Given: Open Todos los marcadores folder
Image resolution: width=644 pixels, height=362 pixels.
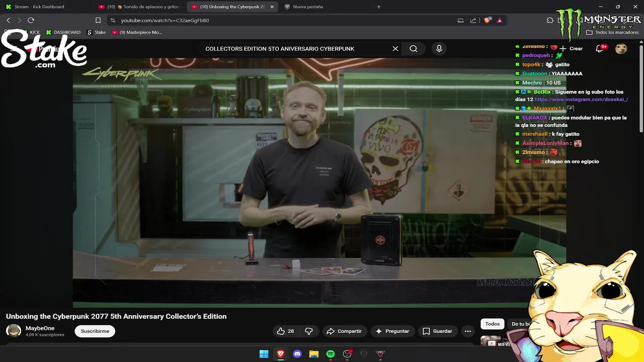Looking at the screenshot, I should [612, 32].
